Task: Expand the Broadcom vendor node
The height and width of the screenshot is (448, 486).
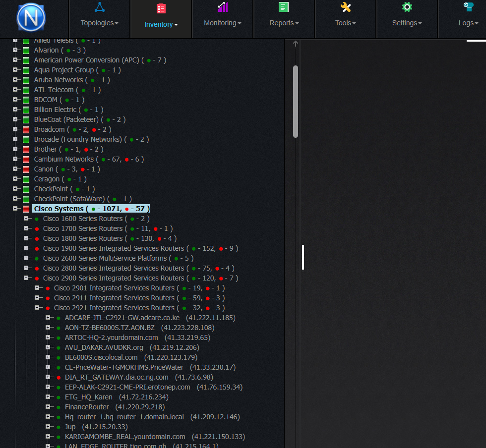Action: coord(15,129)
